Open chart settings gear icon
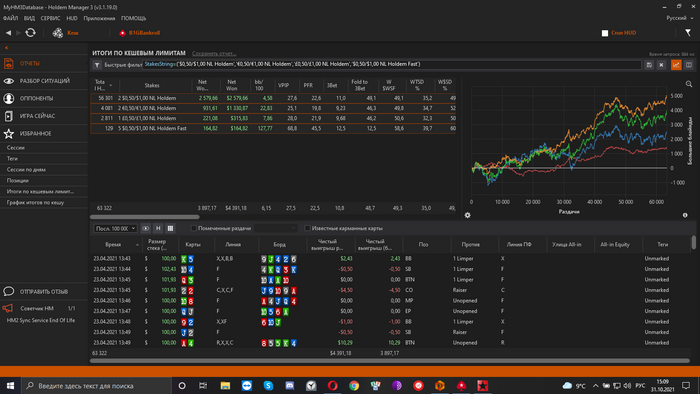This screenshot has height=394, width=700. (467, 215)
